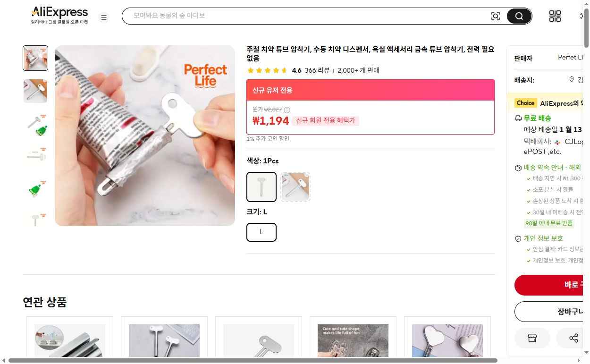Image resolution: width=590 pixels, height=364 pixels.
Task: Click the black magnifier search icon
Action: pyautogui.click(x=519, y=16)
